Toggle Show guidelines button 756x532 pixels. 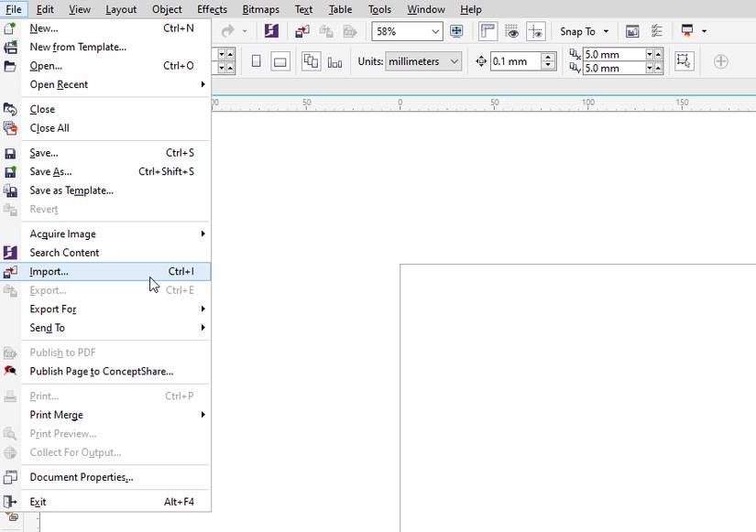(536, 31)
